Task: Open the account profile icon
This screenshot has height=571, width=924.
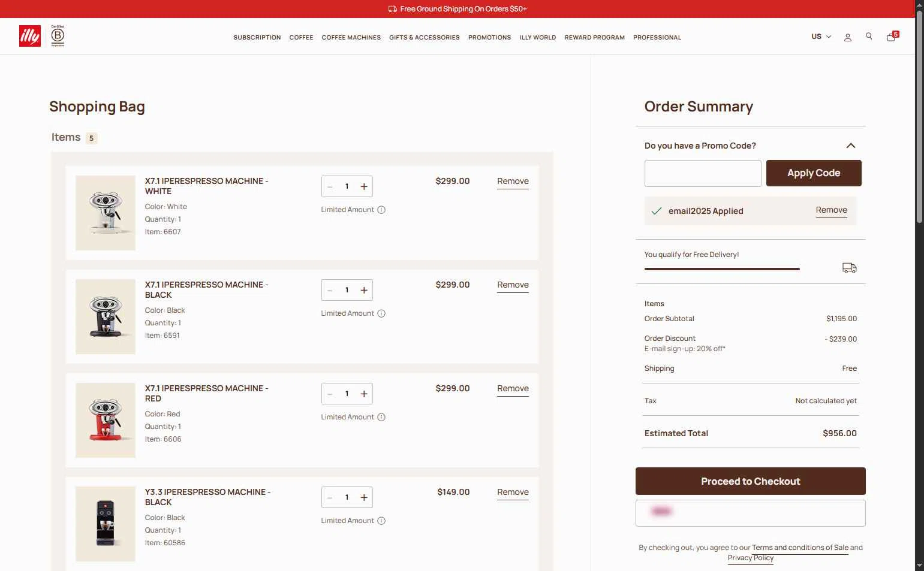Action: point(847,37)
